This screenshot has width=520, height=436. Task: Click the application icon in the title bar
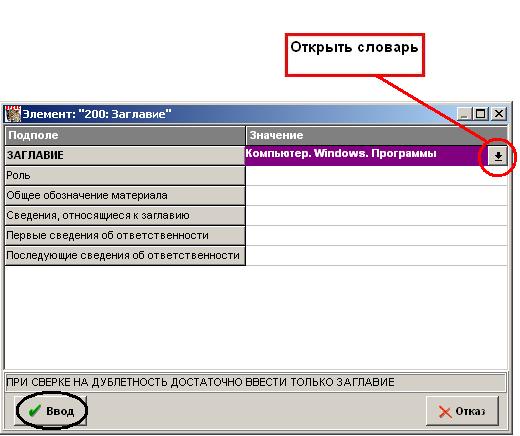[13, 114]
